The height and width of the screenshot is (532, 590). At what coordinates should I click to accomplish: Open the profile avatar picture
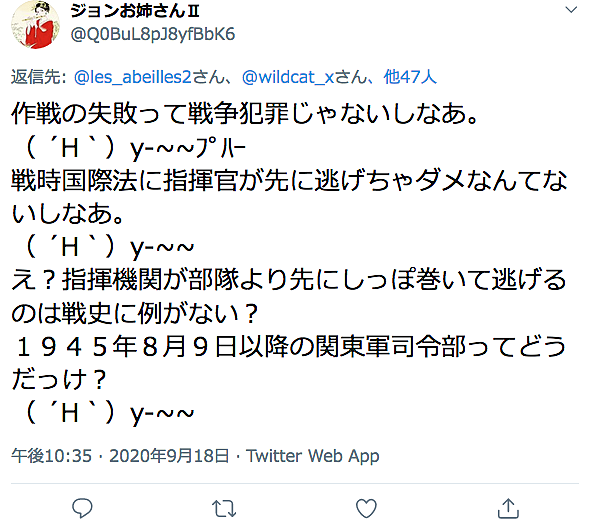36,24
